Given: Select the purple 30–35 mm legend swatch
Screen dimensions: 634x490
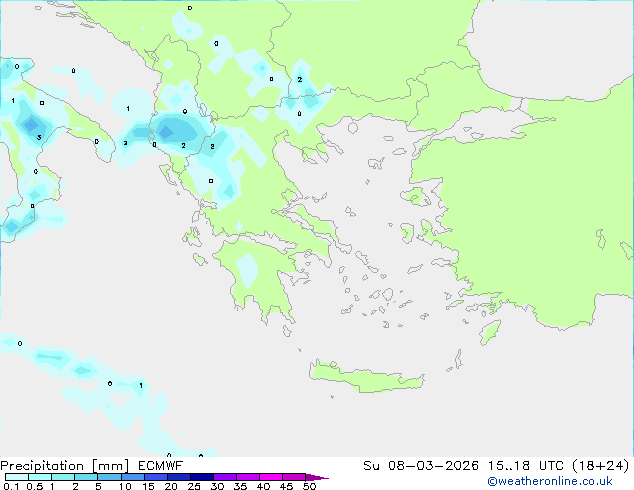Looking at the screenshot, I should (225, 477).
